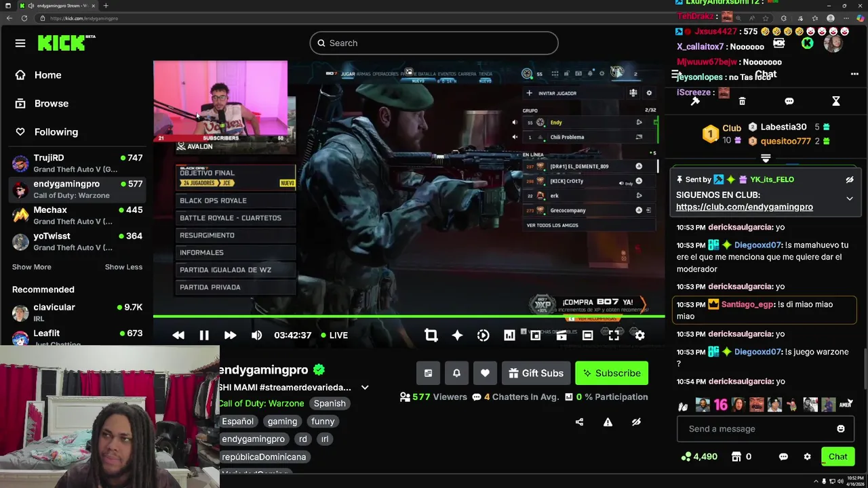Open the Home sidebar item

point(39,75)
